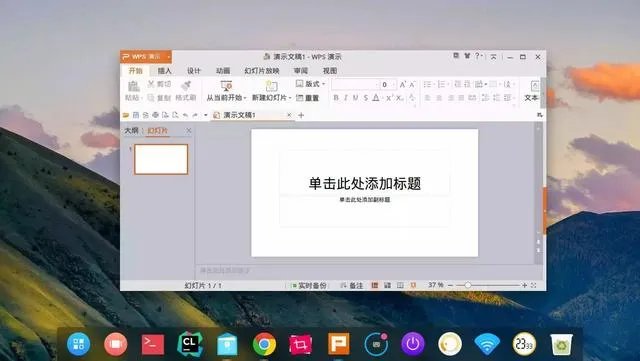Screen dimensions: 640x361
Task: Select the Format Painter (格式刷) tool
Action: [186, 91]
